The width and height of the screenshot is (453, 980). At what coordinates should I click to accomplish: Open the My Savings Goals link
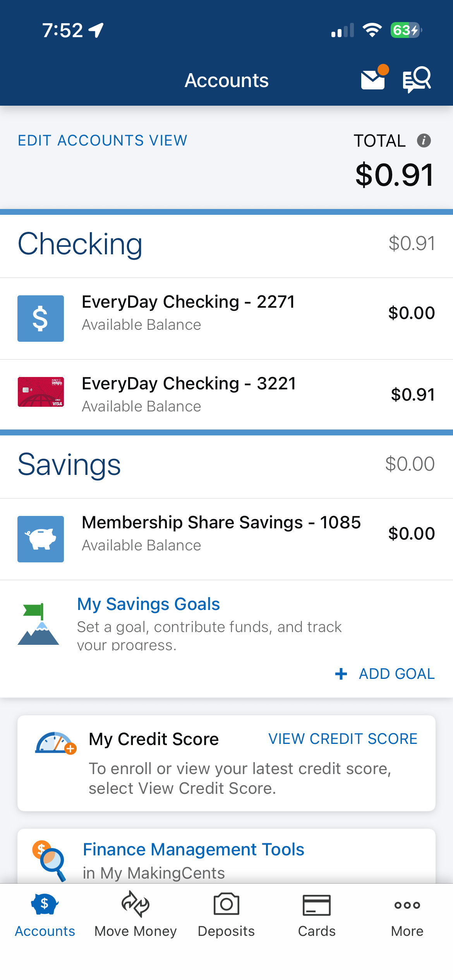pyautogui.click(x=149, y=604)
